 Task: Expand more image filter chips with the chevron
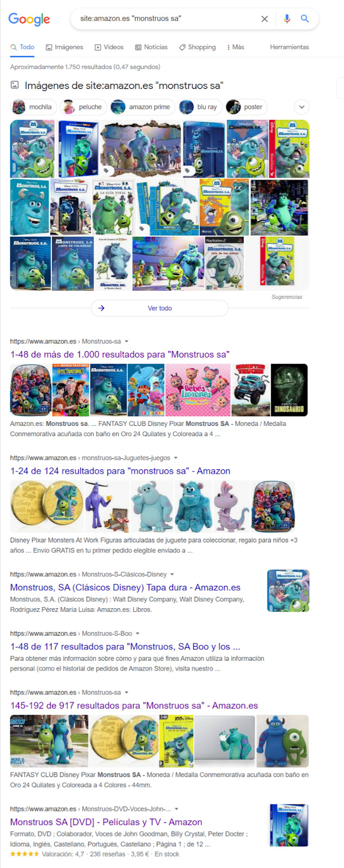click(x=302, y=107)
